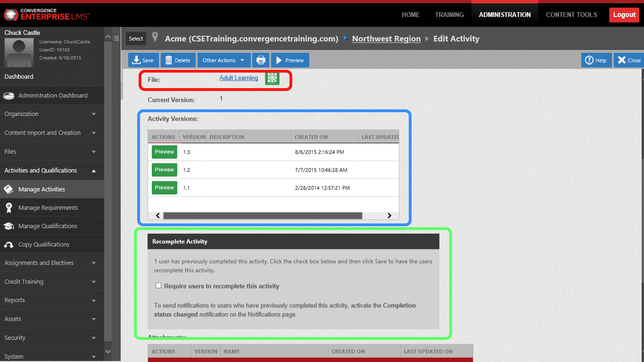Open the Other Actions dropdown
The height and width of the screenshot is (362, 644).
click(x=223, y=60)
